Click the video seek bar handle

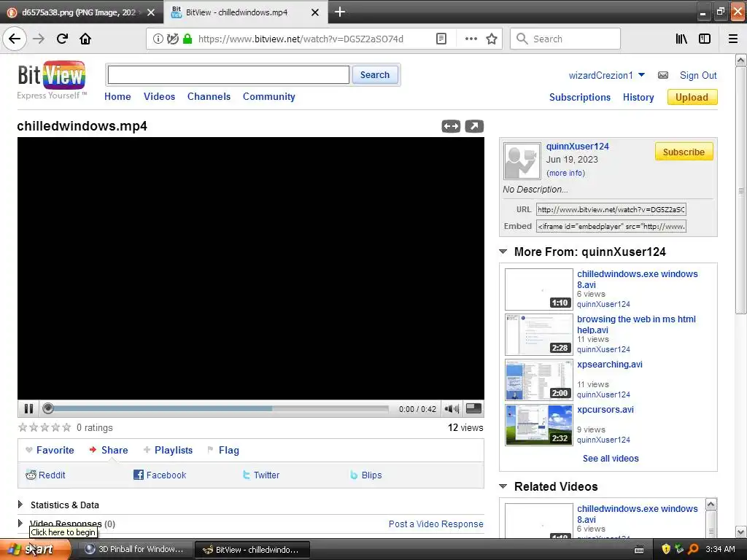[47, 408]
